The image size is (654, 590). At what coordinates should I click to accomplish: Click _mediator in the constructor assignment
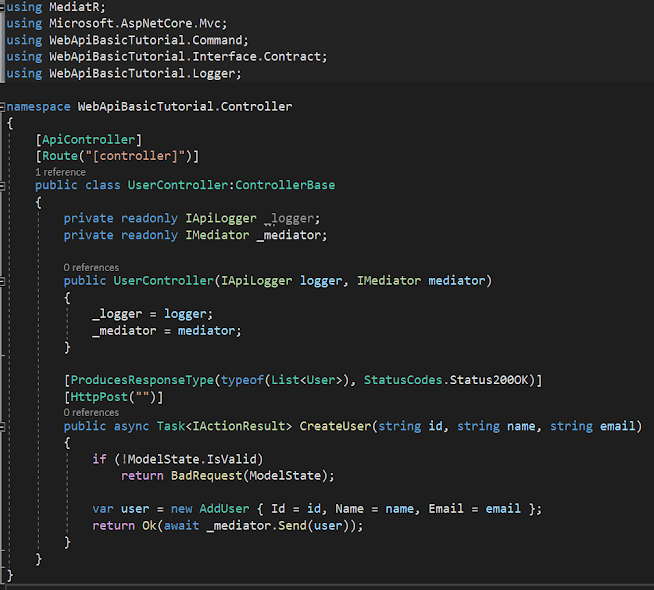(x=124, y=331)
